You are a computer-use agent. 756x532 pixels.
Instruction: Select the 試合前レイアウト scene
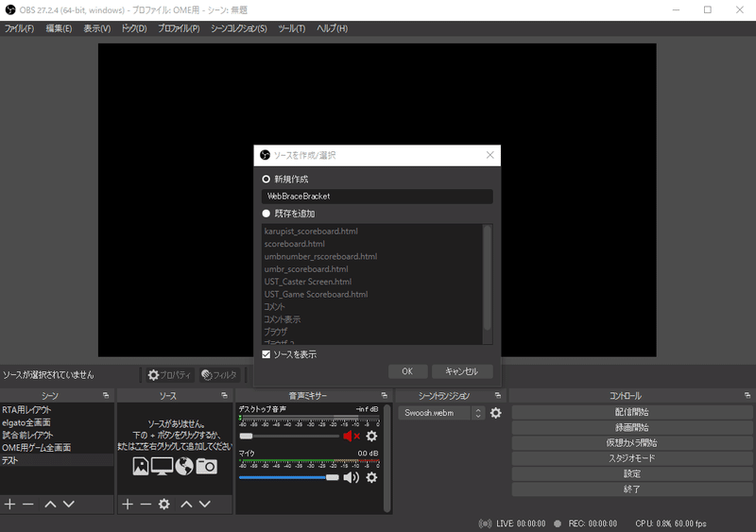[x=57, y=435]
